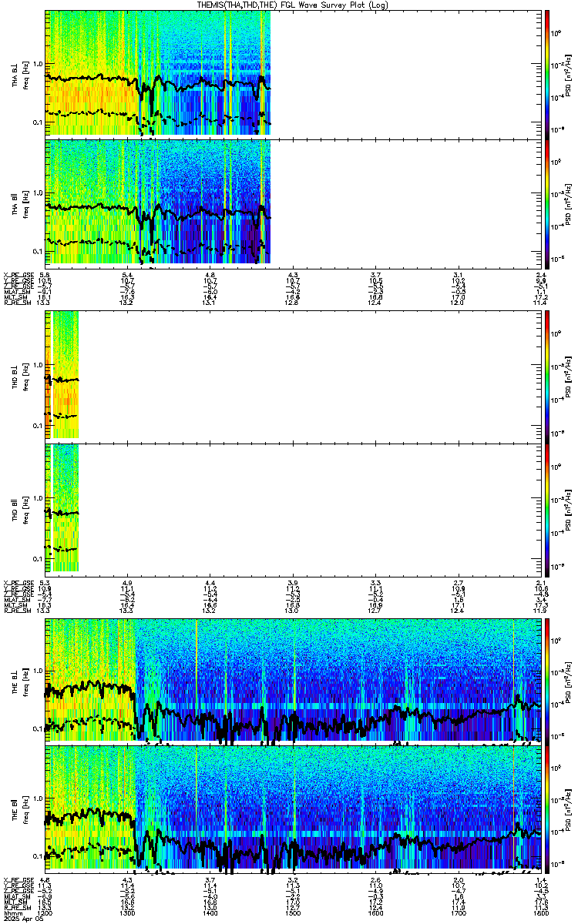Select the '1200' time tick label

click(x=45, y=913)
